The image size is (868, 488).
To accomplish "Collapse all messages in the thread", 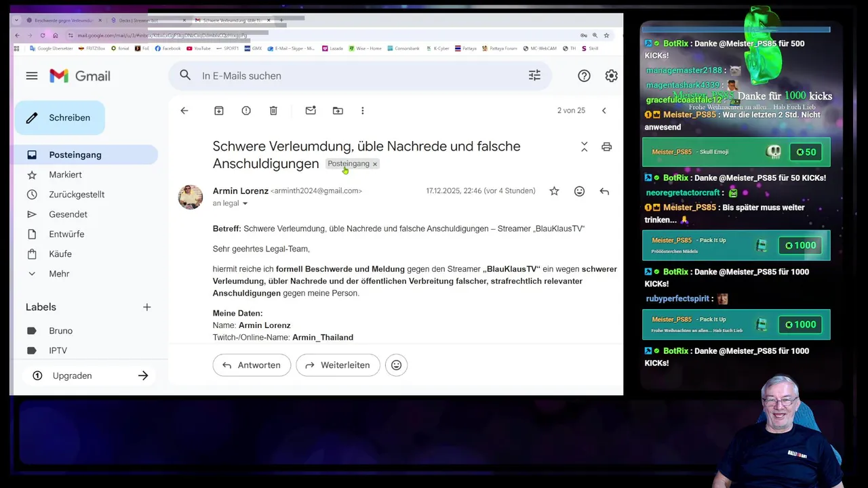I will coord(584,146).
